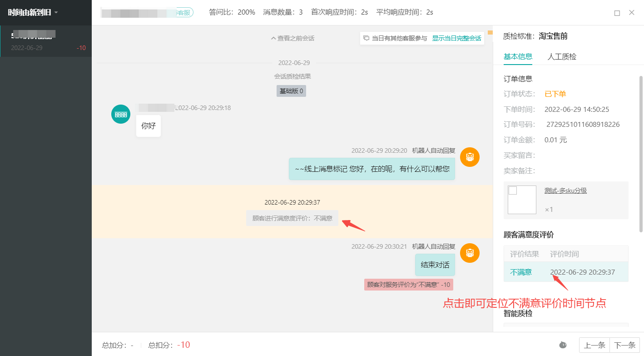
Task: Click the order number 2729251011608918226
Action: click(583, 125)
